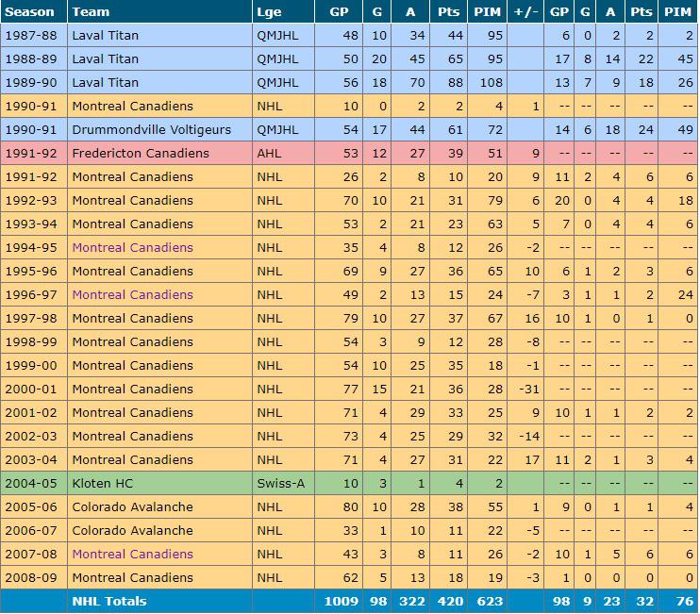Select the AHL league cell
Screen dimensions: 700x614
coord(269,153)
